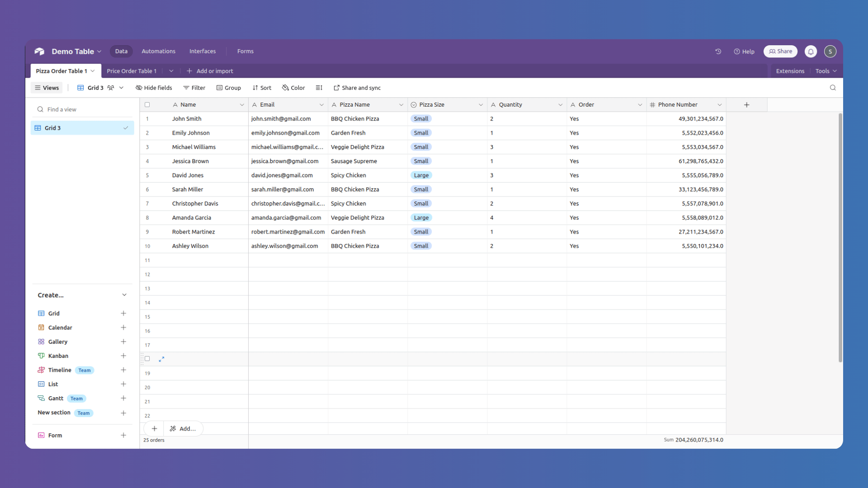Collapse the Create section chevron
Image resolution: width=868 pixels, height=488 pixels.
[x=124, y=295]
